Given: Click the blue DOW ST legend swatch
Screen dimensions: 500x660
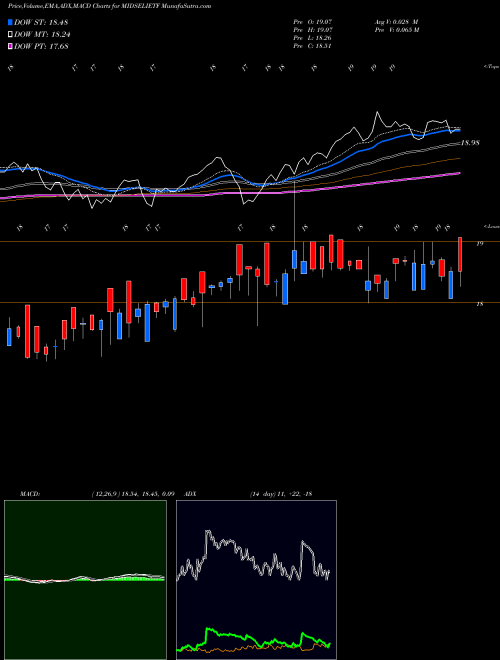Looking at the screenshot, I should [10, 22].
